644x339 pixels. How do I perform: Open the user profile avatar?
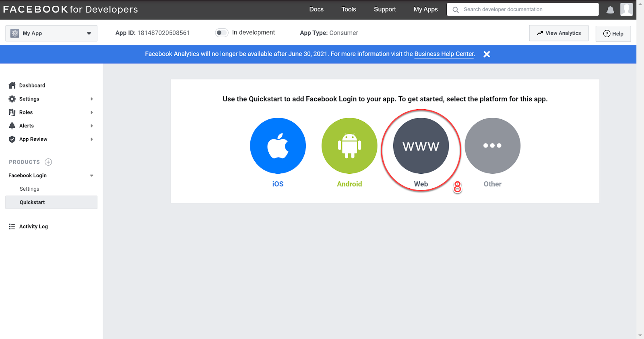626,9
